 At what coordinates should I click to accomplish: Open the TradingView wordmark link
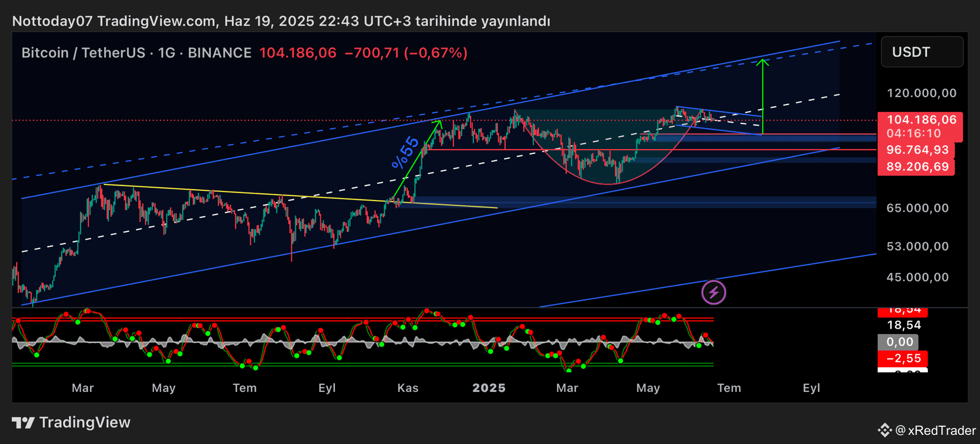coord(85,423)
